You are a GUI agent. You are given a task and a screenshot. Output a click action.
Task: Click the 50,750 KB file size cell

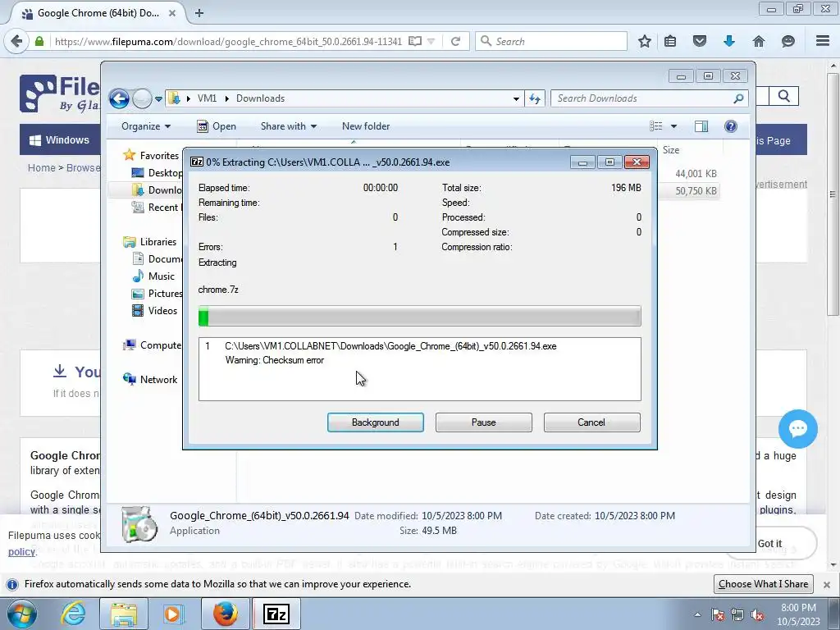[x=696, y=190]
